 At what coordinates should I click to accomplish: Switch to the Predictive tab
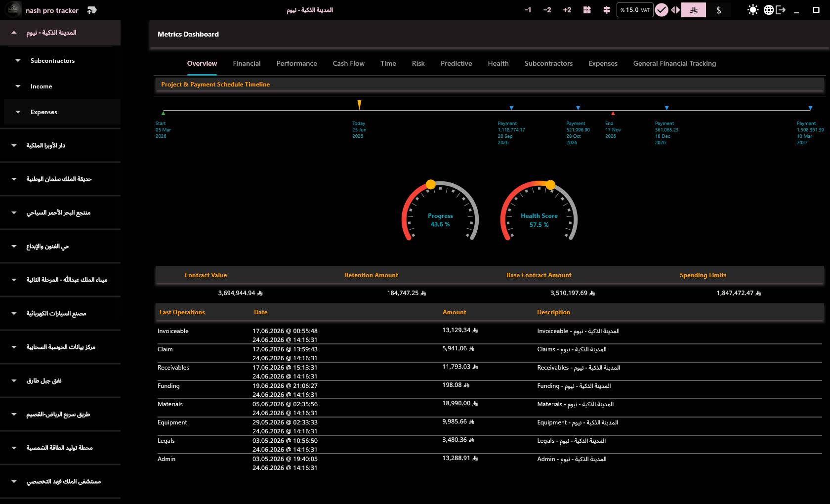(456, 63)
